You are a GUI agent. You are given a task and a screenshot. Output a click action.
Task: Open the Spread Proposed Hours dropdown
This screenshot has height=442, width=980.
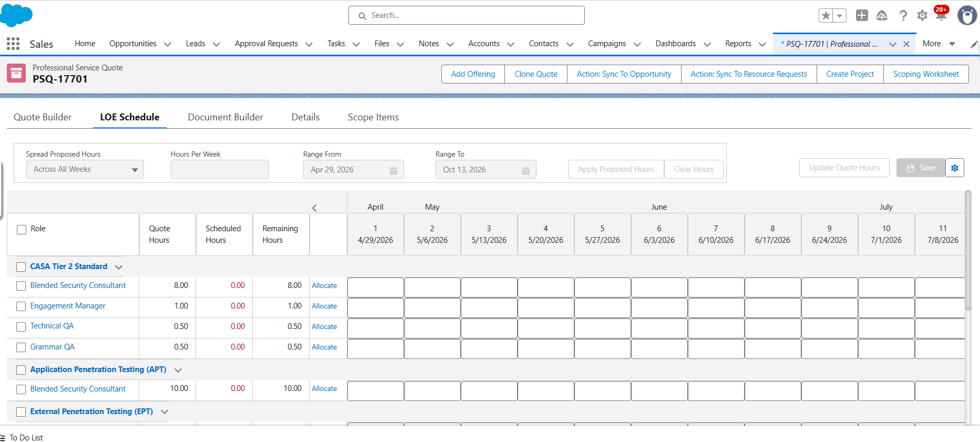point(85,170)
